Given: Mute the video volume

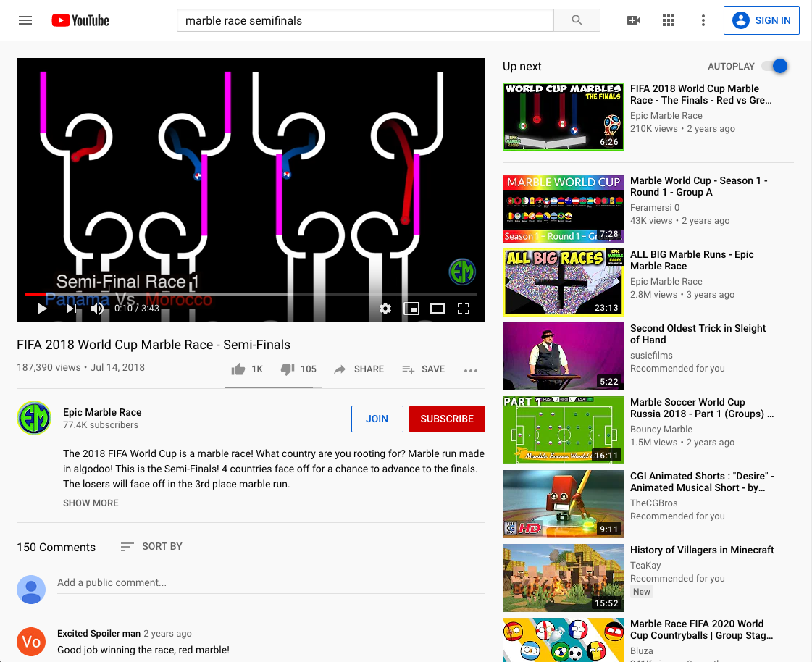Looking at the screenshot, I should point(97,309).
